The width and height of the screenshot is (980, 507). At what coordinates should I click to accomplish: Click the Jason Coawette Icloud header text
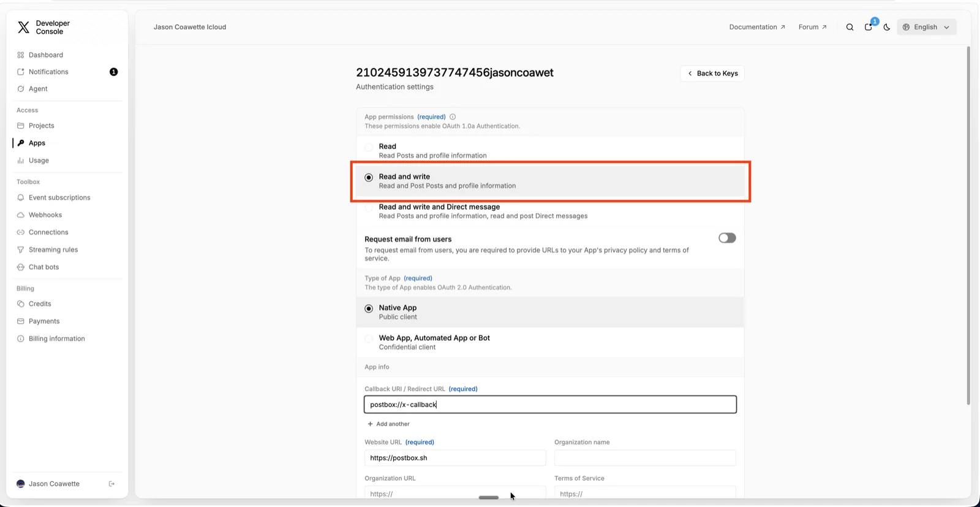190,27
